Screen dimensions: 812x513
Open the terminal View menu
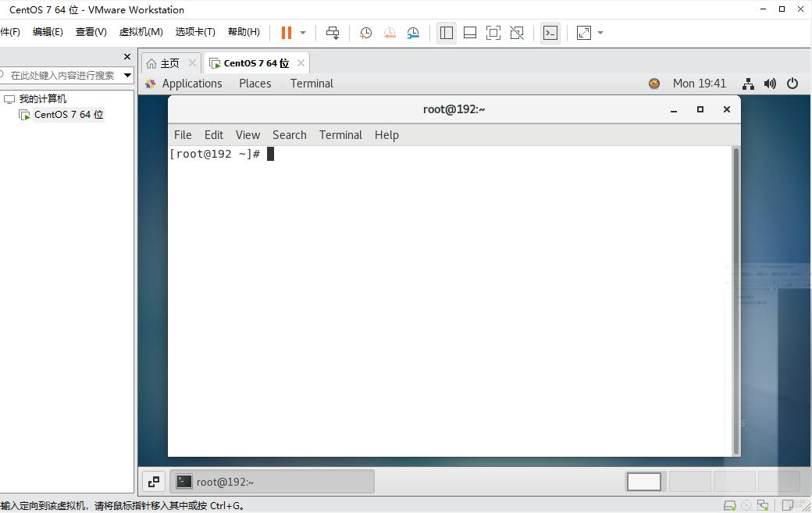pos(248,135)
